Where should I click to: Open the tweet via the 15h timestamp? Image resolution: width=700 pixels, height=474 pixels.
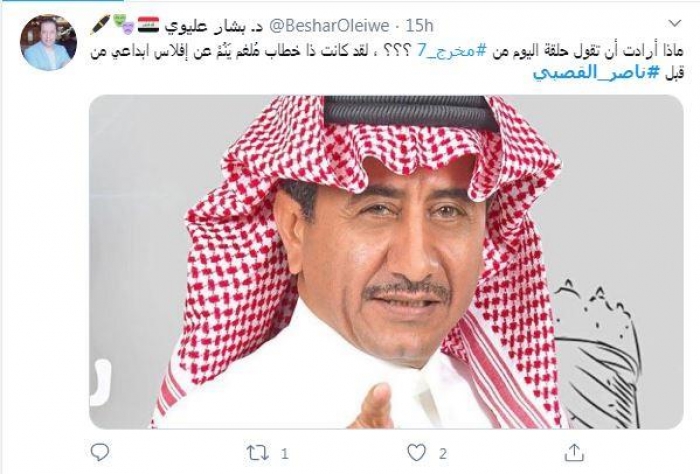pos(420,26)
